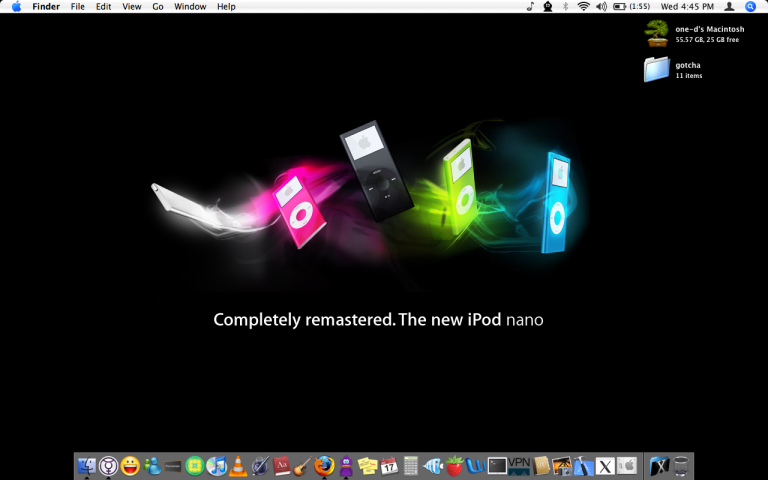This screenshot has width=768, height=480.
Task: Open iTunes from the dock
Action: pyautogui.click(x=216, y=466)
